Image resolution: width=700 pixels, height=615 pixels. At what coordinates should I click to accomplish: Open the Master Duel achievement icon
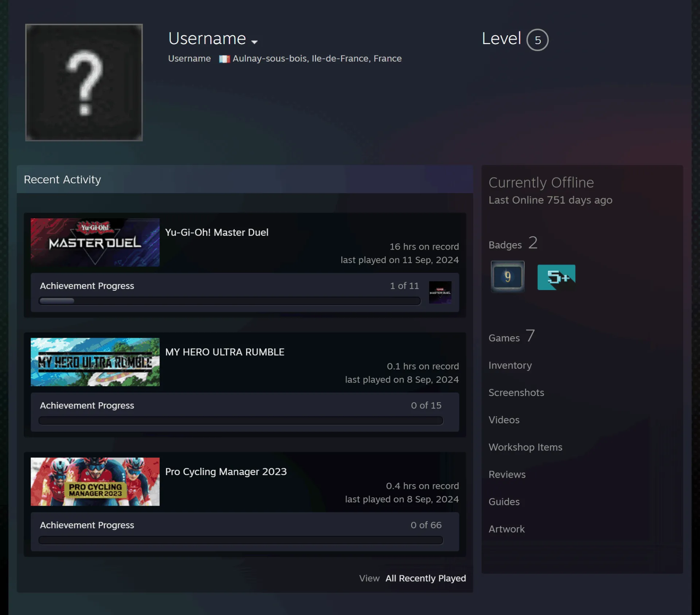tap(440, 292)
